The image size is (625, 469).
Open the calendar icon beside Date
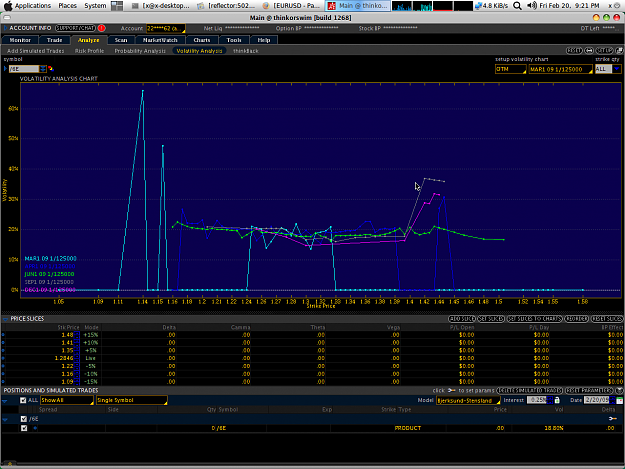point(619,400)
